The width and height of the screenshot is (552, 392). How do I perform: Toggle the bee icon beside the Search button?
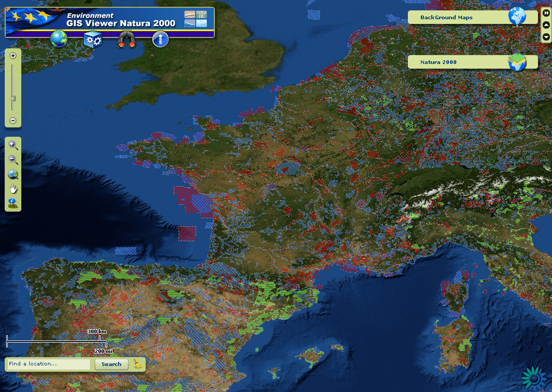point(136,364)
